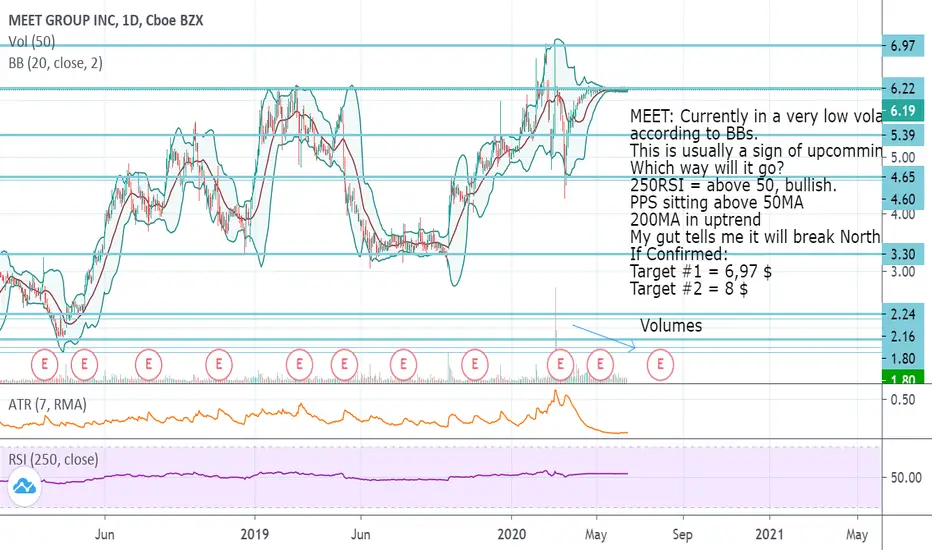Click the TradingView cloud logo icon
932x550 pixels.
tap(24, 486)
